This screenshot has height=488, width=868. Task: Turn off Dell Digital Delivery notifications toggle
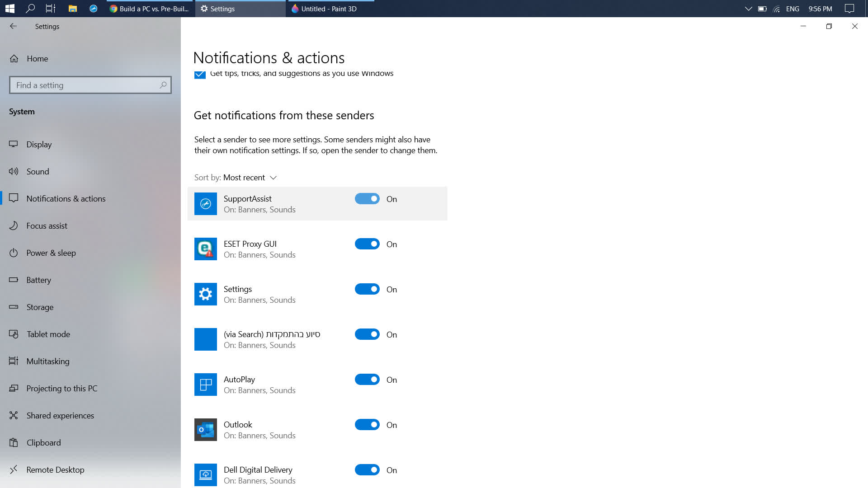click(367, 470)
